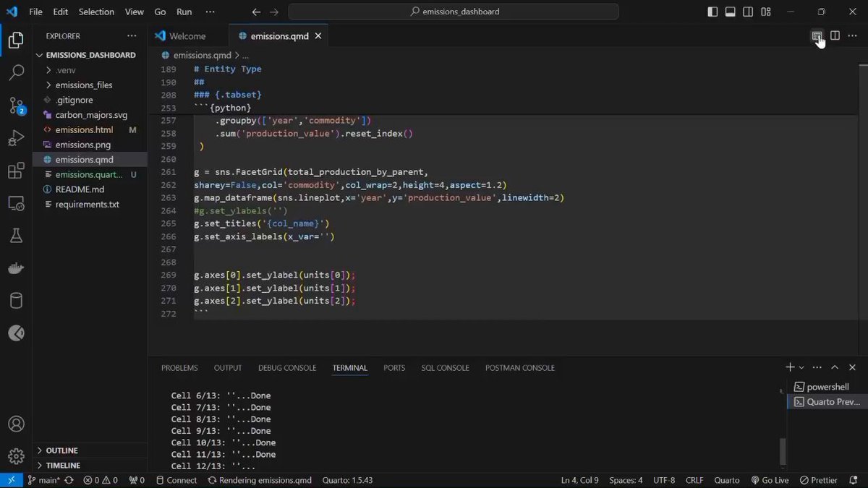
Task: Open the title bar overflow menu ellipsis
Action: [210, 12]
